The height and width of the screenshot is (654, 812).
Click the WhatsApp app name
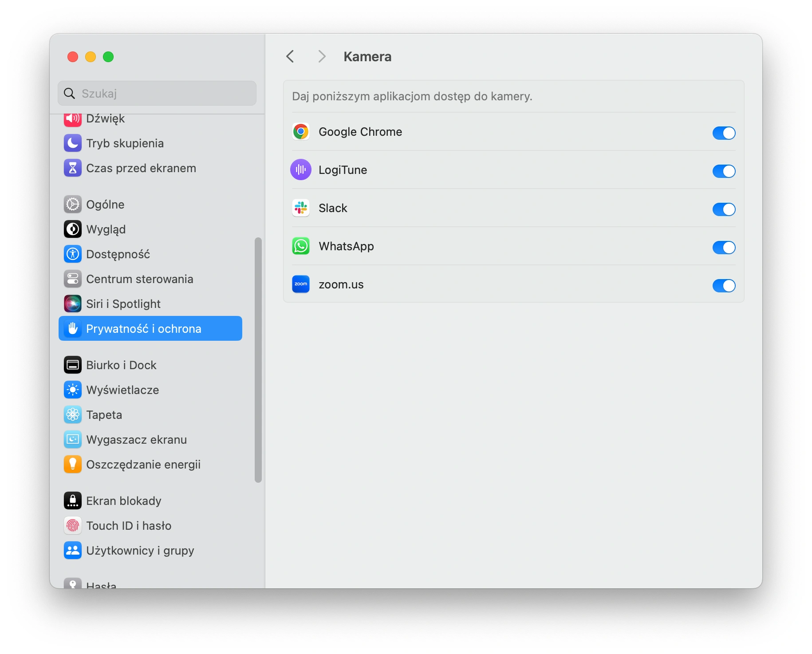coord(347,246)
